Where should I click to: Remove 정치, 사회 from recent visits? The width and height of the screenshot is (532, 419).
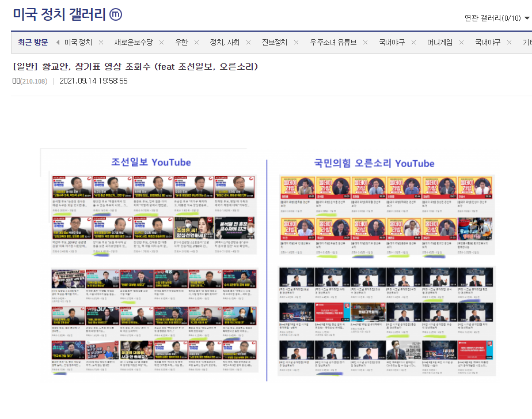[x=248, y=43]
